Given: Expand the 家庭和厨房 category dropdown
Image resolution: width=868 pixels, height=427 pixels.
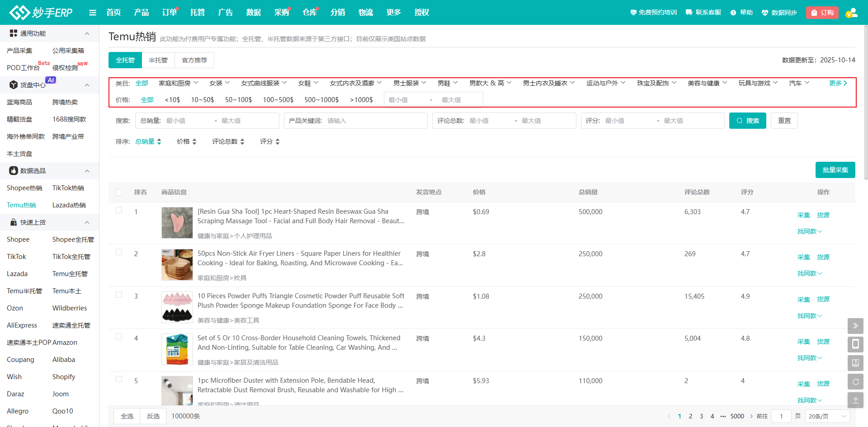Looking at the screenshot, I should (x=178, y=83).
